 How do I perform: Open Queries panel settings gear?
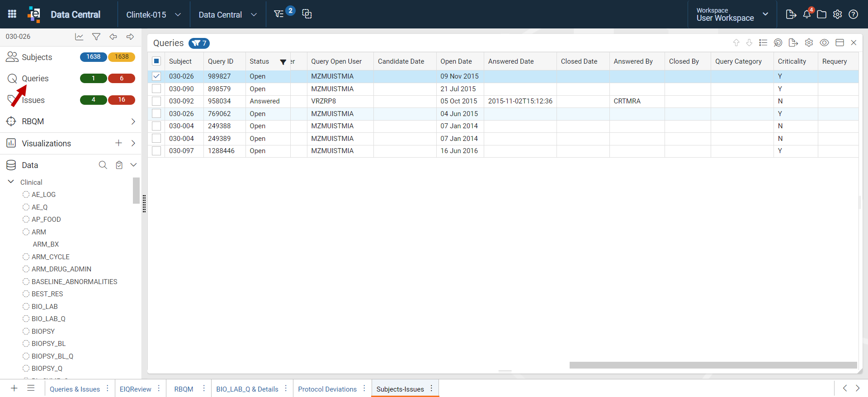pyautogui.click(x=809, y=42)
